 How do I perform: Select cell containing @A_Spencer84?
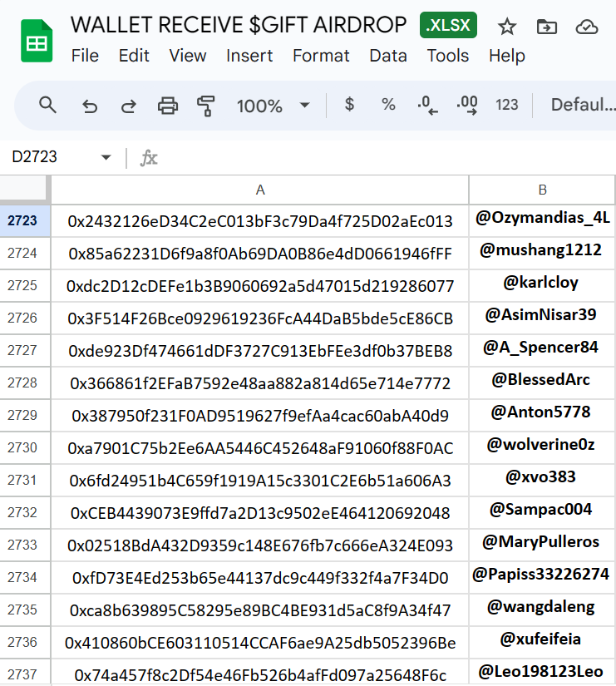pyautogui.click(x=542, y=350)
